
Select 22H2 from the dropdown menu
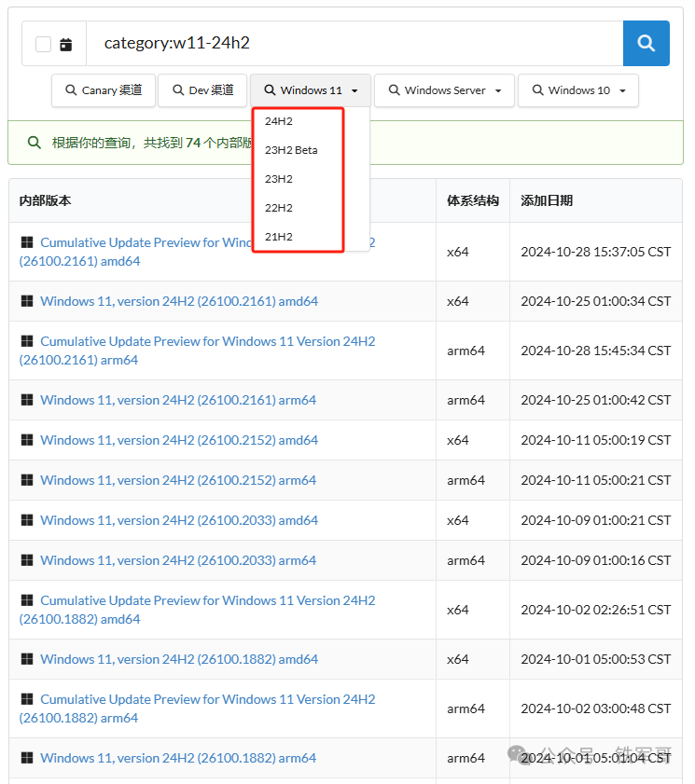point(279,208)
